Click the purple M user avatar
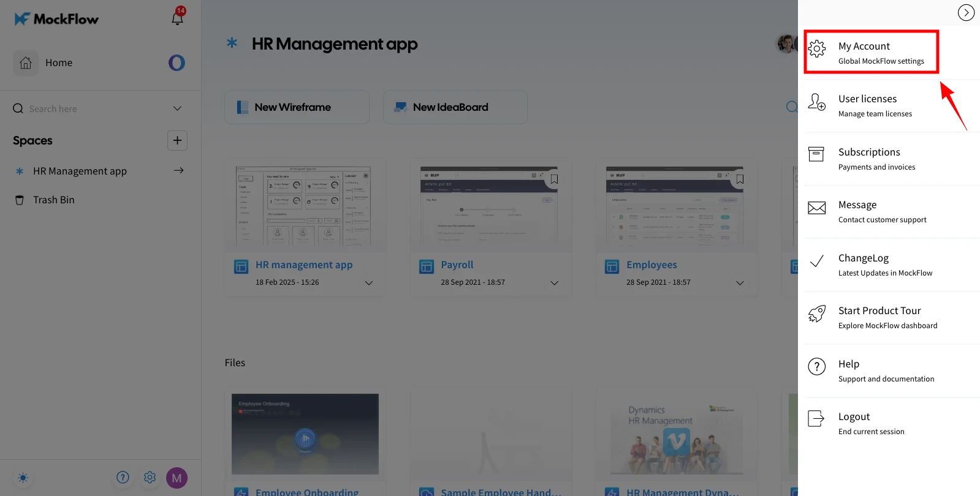Image resolution: width=980 pixels, height=496 pixels. (x=177, y=478)
